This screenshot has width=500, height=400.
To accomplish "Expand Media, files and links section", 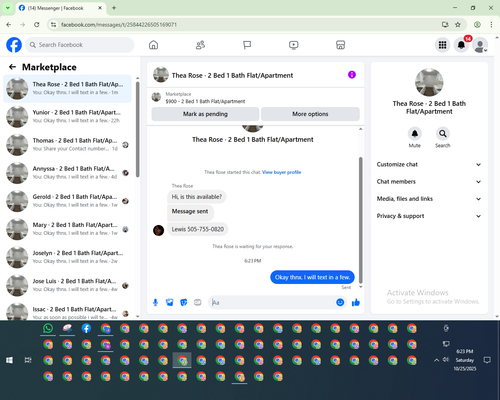I will pyautogui.click(x=429, y=199).
